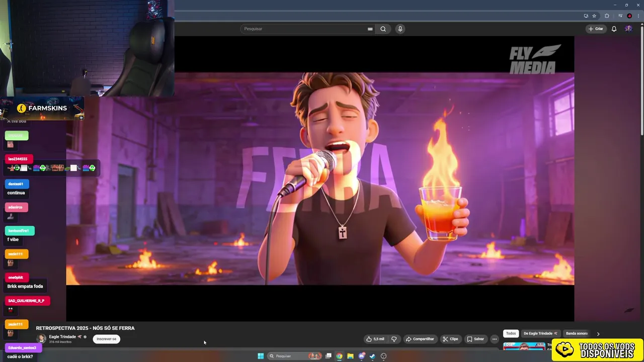Click the chat message cadê o brkk?

[x=20, y=356]
